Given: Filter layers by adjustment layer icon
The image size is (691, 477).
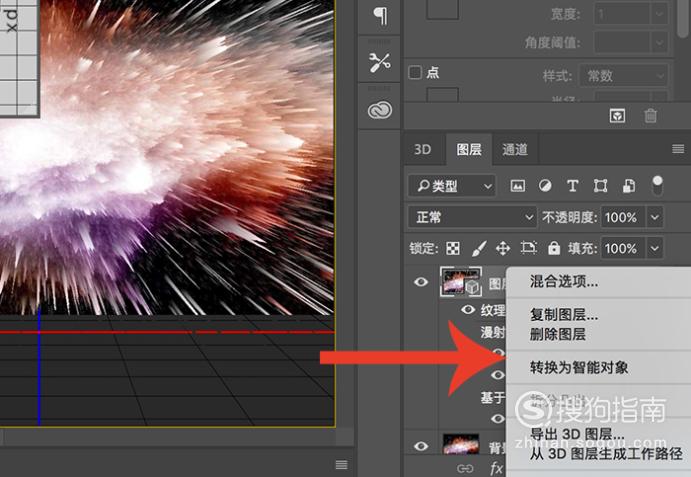Looking at the screenshot, I should click(545, 186).
